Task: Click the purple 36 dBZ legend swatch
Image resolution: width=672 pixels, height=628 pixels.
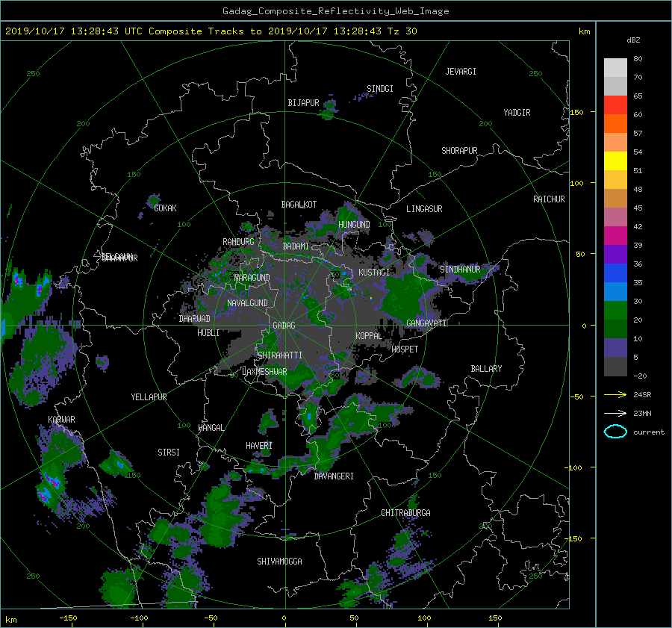Action: (x=615, y=254)
